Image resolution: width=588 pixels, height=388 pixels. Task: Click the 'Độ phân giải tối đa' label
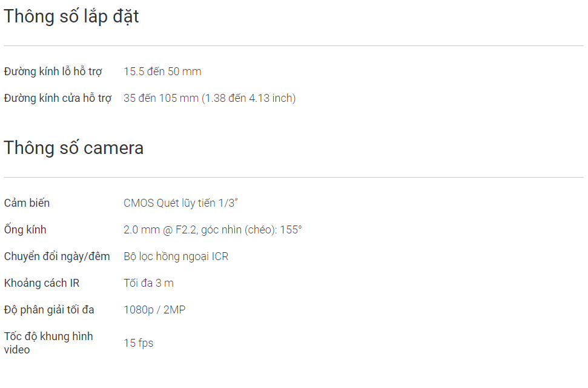pos(49,310)
